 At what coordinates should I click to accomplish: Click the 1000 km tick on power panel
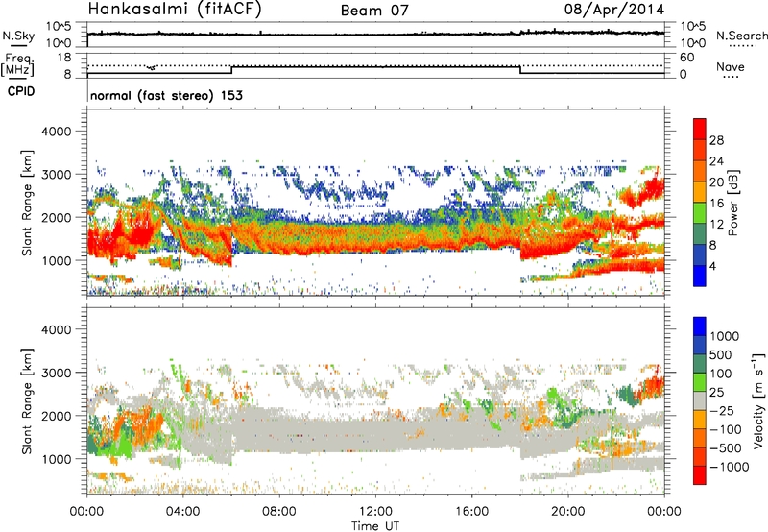point(56,260)
